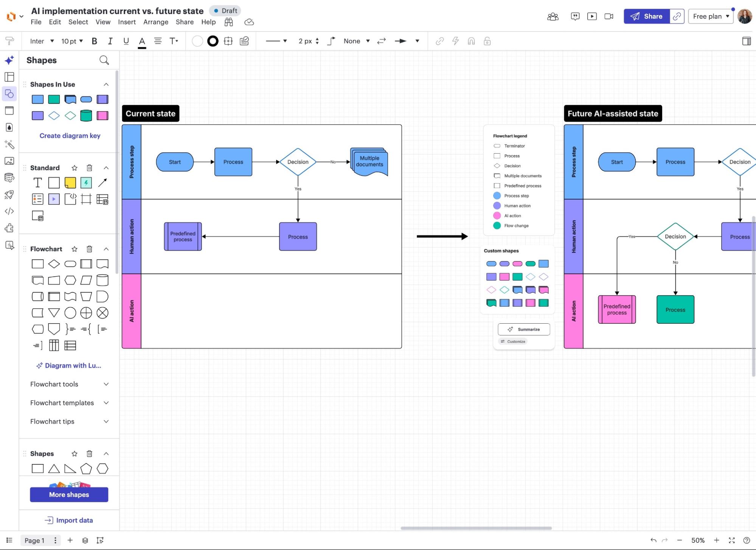Open the Inter font family dropdown
The image size is (756, 550).
pyautogui.click(x=41, y=41)
